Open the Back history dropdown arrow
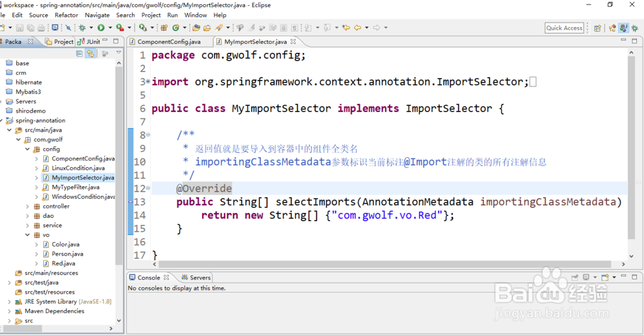This screenshot has height=335, width=644. [367, 28]
